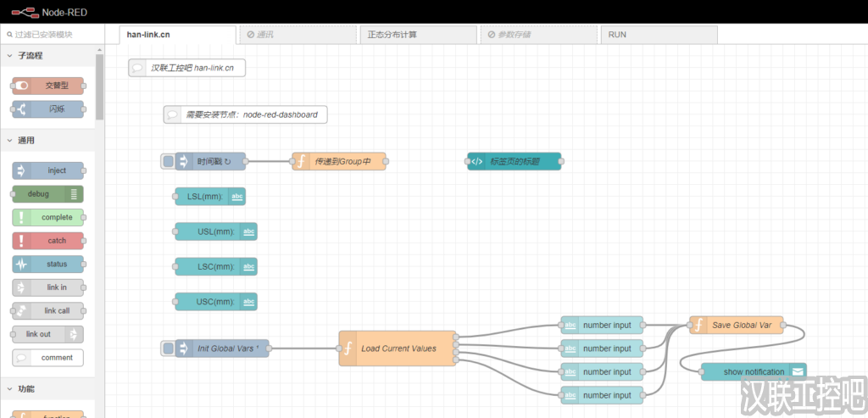Pick the link call palette node
The image size is (868, 418).
pos(47,310)
